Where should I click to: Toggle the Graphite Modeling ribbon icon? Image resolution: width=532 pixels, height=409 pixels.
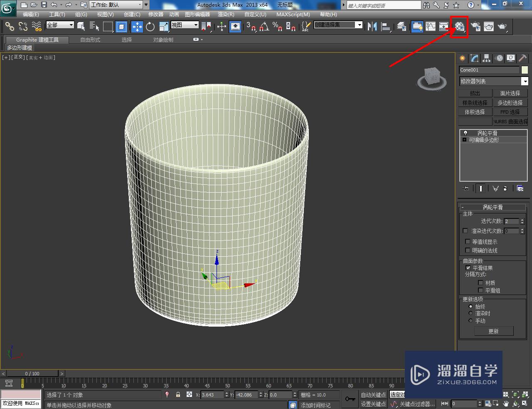pyautogui.click(x=417, y=27)
